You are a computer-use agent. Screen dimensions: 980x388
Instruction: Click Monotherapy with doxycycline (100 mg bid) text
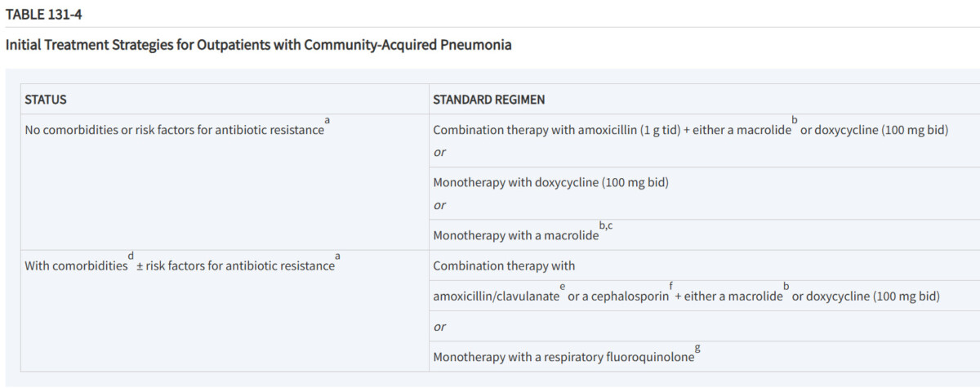click(x=550, y=182)
